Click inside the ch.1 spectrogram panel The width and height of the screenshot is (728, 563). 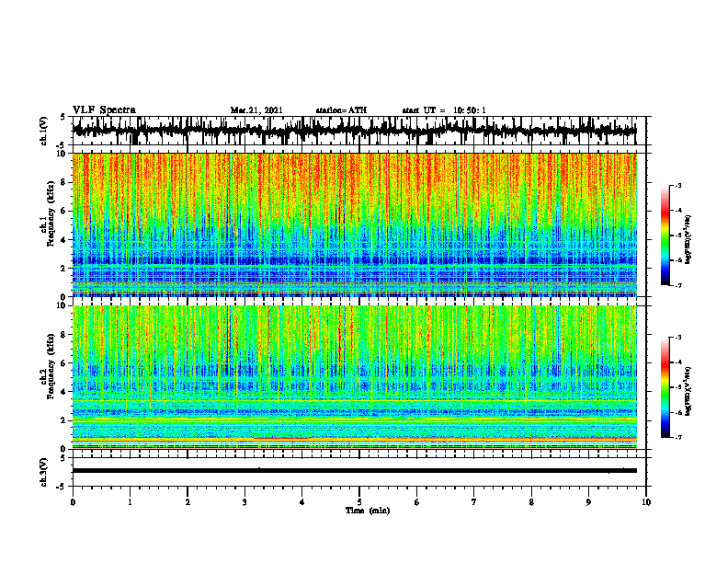(x=355, y=224)
